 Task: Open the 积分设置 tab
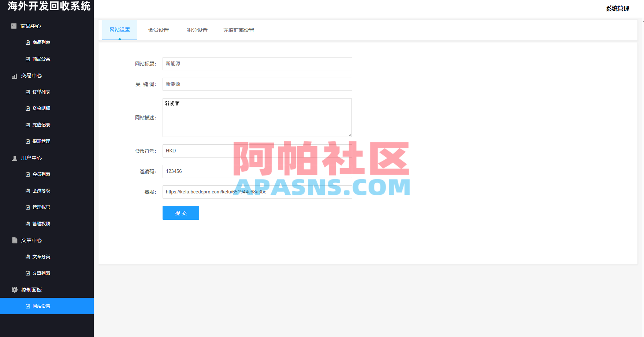click(x=197, y=30)
